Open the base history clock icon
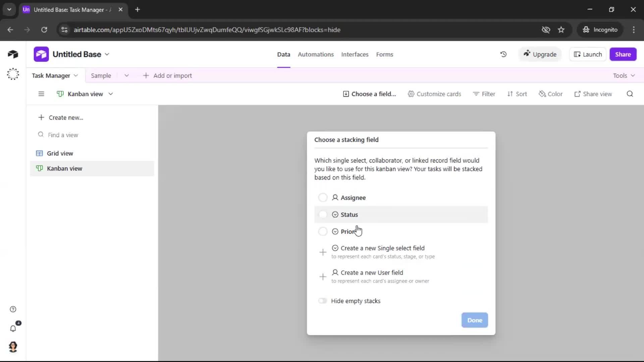This screenshot has height=362, width=644. [x=503, y=54]
